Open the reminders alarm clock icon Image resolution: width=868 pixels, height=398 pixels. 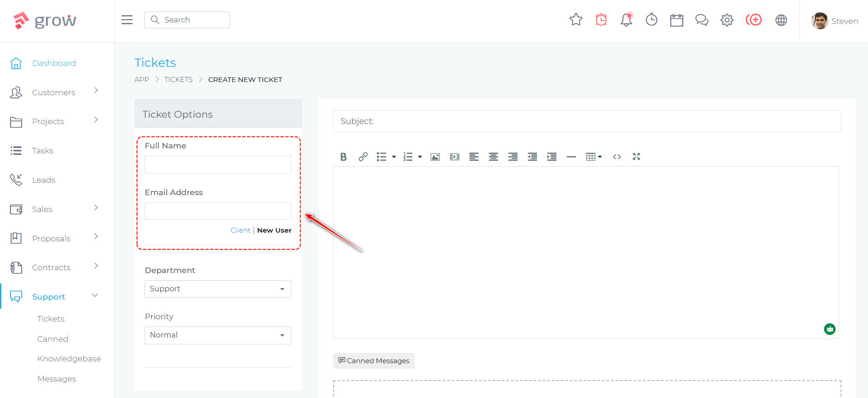coord(601,20)
